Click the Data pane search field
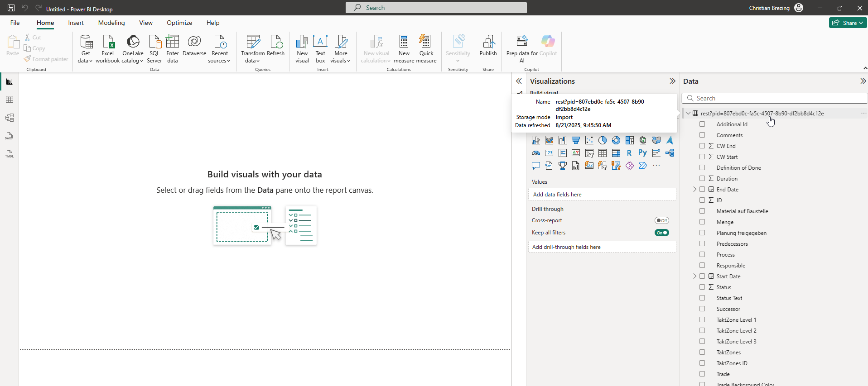Image resolution: width=868 pixels, height=386 pixels. tap(775, 98)
